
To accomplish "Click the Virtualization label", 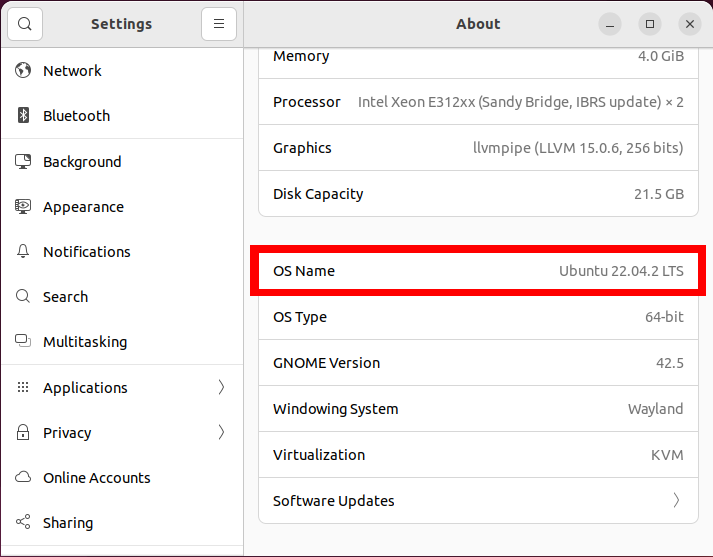I will [319, 454].
